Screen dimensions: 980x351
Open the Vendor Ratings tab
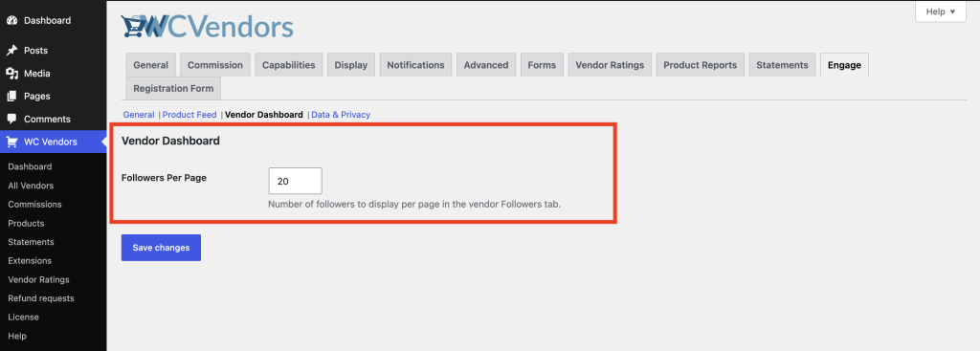coord(610,65)
